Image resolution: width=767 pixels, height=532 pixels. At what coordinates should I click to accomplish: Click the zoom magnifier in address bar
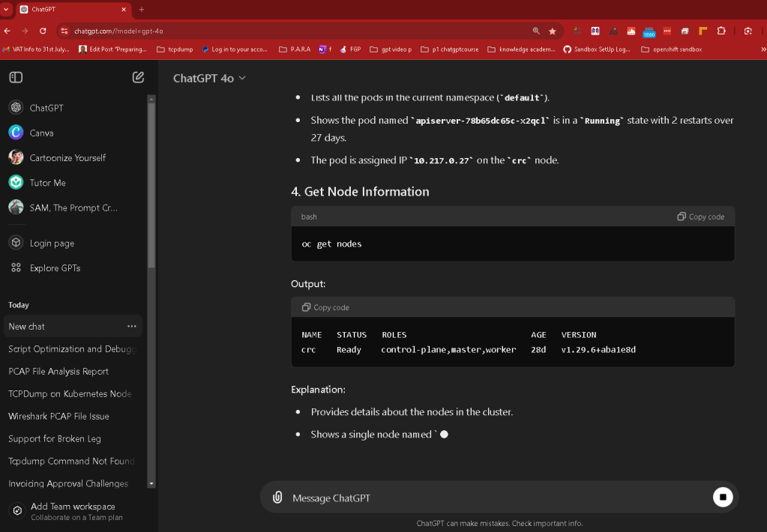(x=536, y=31)
